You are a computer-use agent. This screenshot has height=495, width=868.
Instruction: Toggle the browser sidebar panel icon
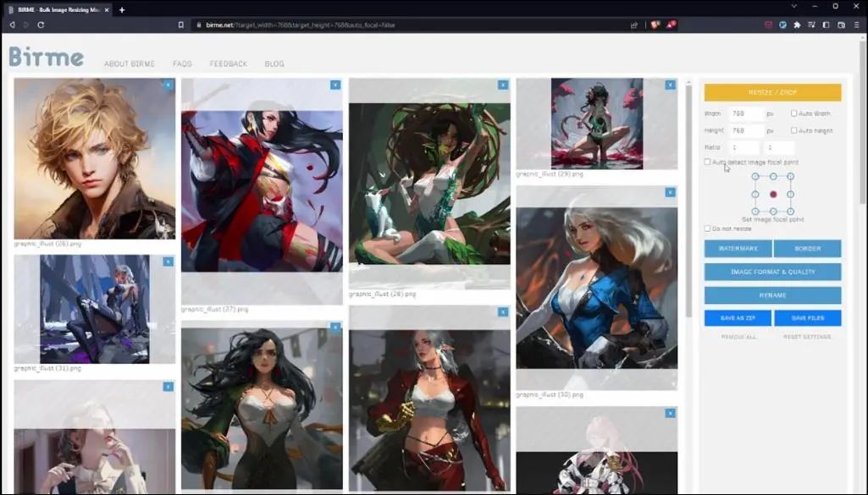tap(827, 25)
